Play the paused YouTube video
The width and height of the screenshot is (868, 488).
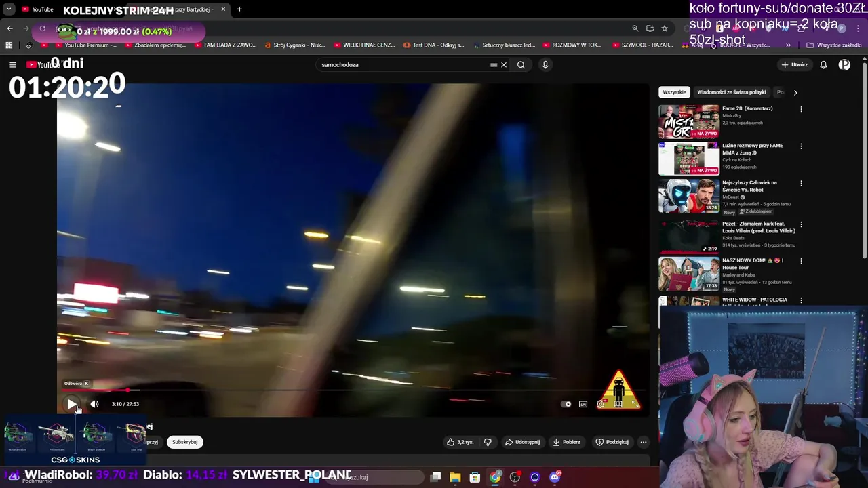pyautogui.click(x=71, y=404)
